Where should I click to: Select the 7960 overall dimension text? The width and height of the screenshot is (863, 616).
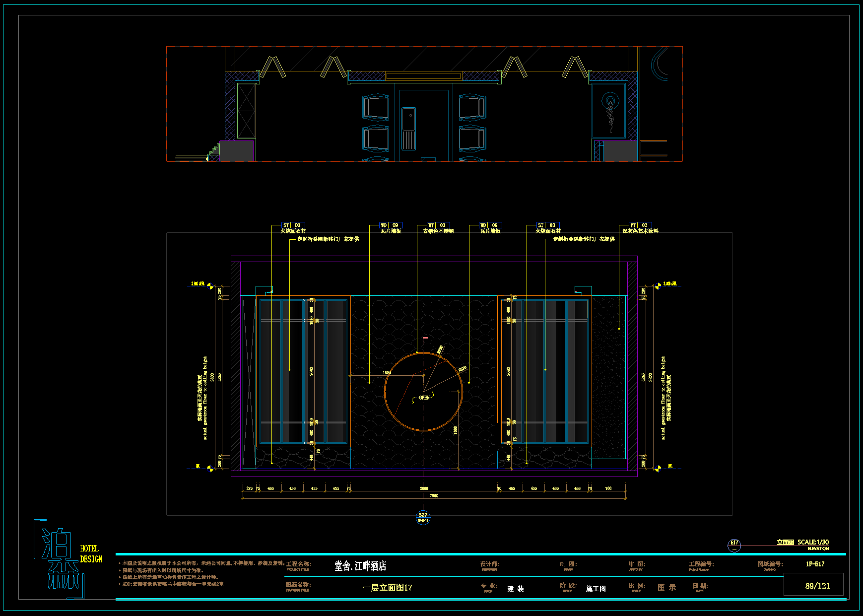pyautogui.click(x=434, y=495)
